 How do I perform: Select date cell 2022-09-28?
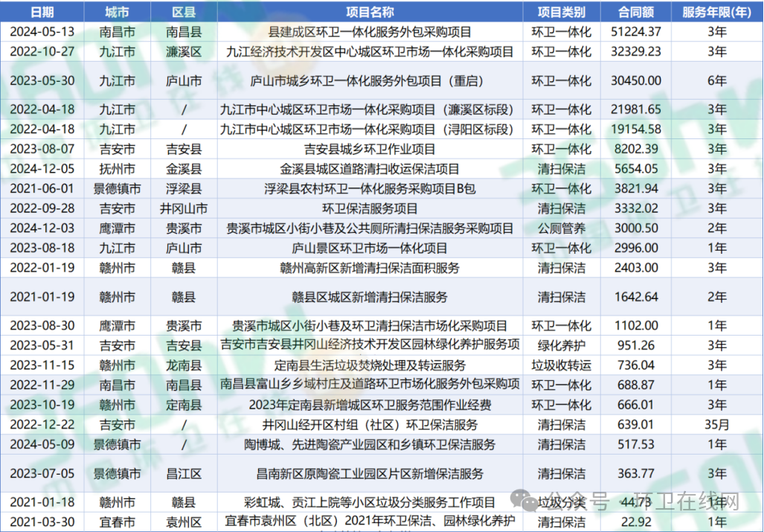(42, 208)
